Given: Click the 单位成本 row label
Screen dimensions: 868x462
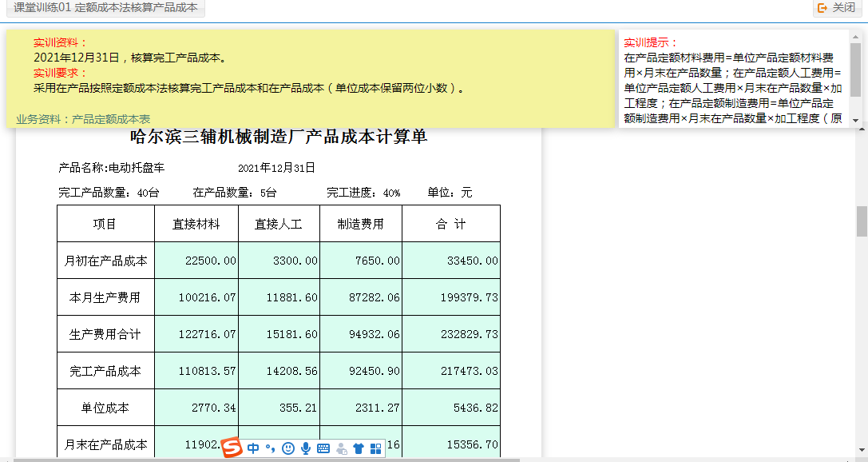Looking at the screenshot, I should point(105,408).
